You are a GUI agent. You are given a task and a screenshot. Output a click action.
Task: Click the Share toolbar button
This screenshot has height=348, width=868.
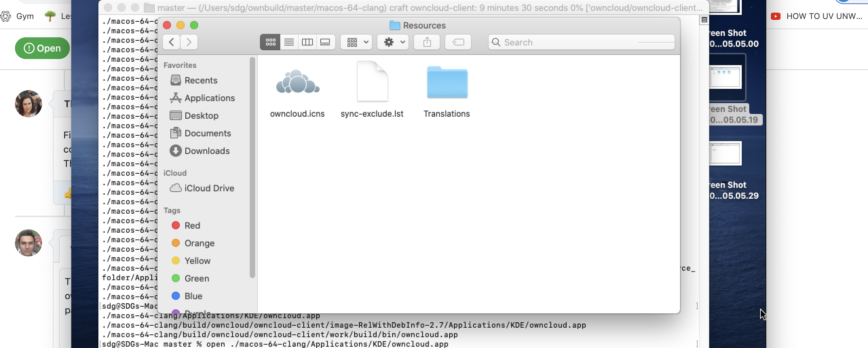point(427,42)
